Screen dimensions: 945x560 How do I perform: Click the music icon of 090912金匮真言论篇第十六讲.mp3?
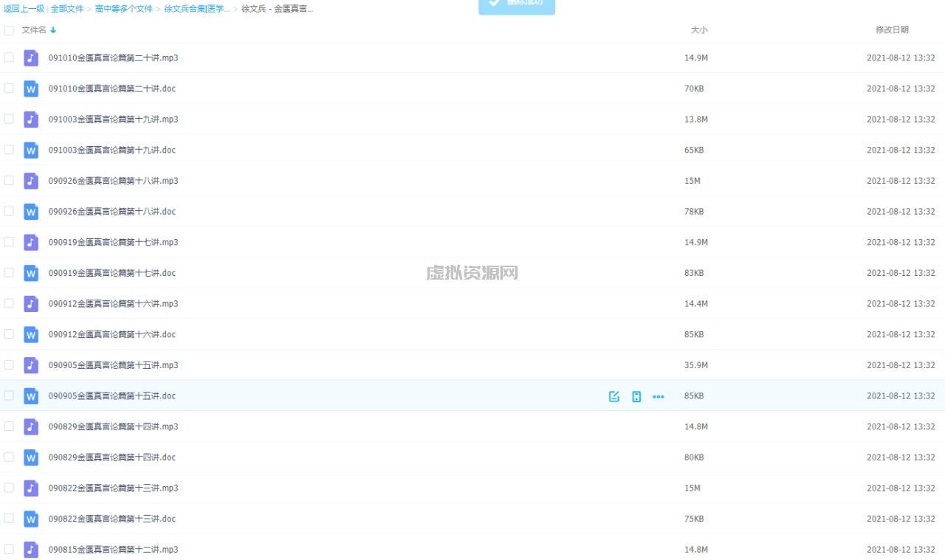pyautogui.click(x=31, y=304)
